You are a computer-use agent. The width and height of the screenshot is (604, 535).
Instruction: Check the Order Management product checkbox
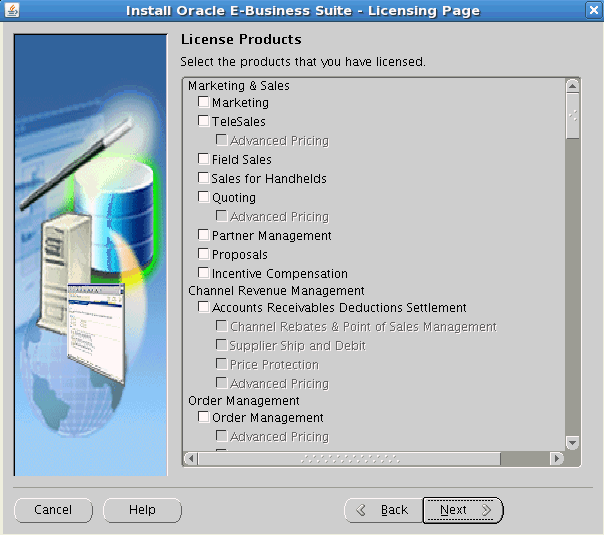click(x=203, y=416)
